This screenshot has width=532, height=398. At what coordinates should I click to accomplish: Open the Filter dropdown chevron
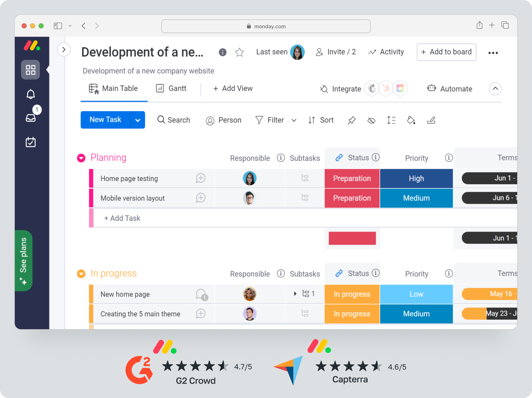coord(294,120)
